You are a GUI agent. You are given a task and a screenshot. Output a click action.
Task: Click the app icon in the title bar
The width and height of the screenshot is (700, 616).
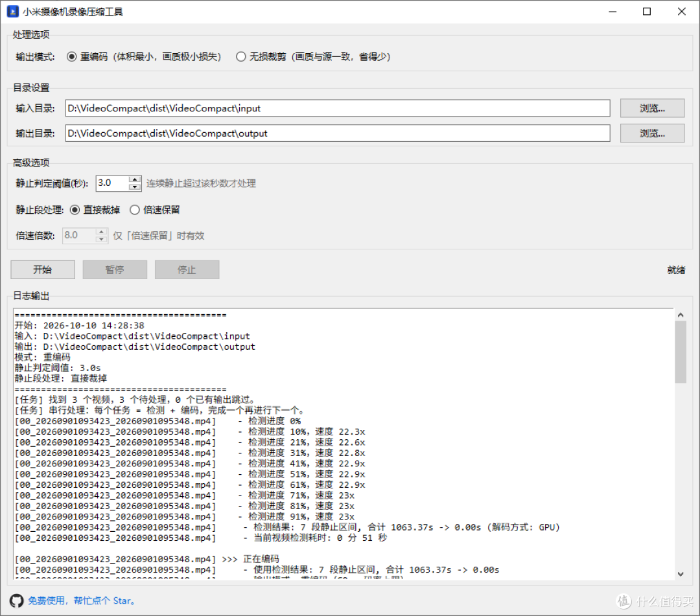coord(12,12)
